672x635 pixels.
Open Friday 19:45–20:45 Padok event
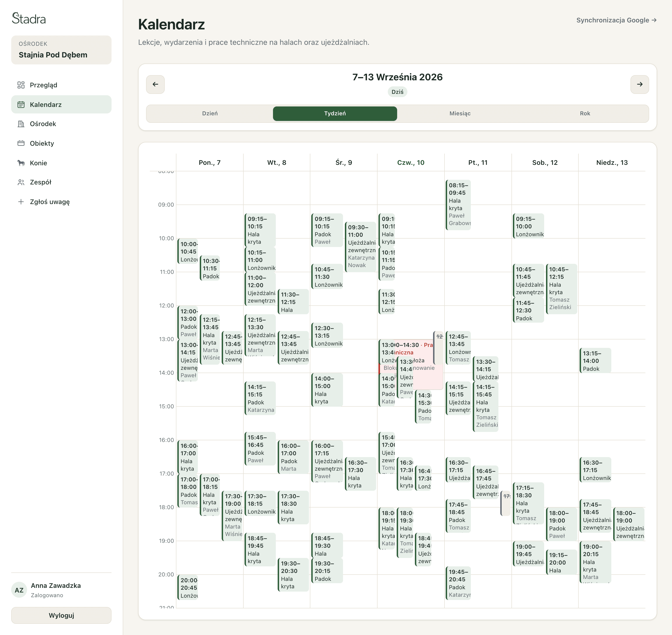click(x=458, y=583)
